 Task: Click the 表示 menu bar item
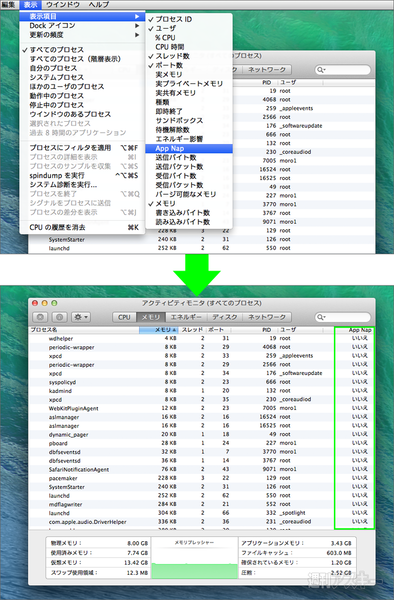click(31, 5)
